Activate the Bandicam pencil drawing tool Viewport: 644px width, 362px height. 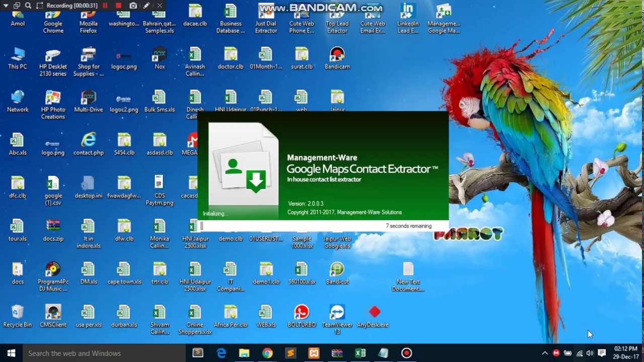click(x=146, y=6)
